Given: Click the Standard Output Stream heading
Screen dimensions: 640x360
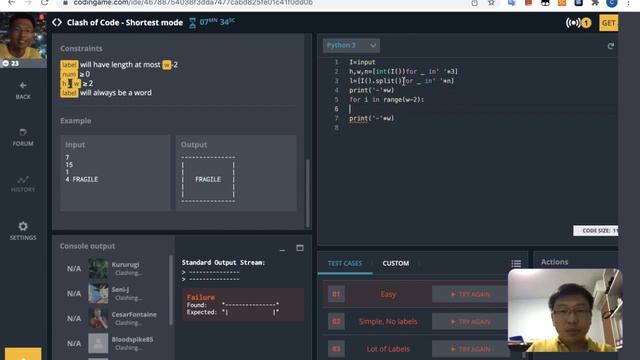Looking at the screenshot, I should click(223, 262).
